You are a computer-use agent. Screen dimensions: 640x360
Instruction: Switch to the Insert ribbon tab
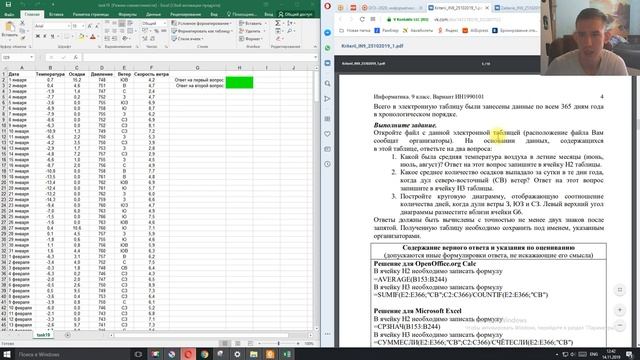(x=56, y=14)
